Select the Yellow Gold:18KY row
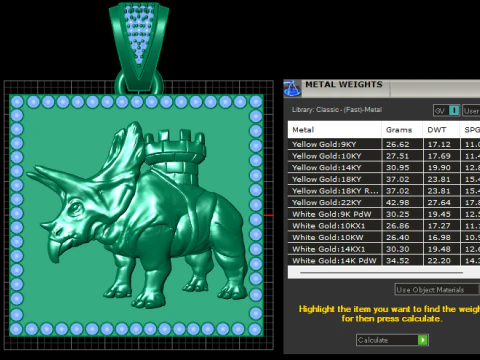 tap(384, 179)
